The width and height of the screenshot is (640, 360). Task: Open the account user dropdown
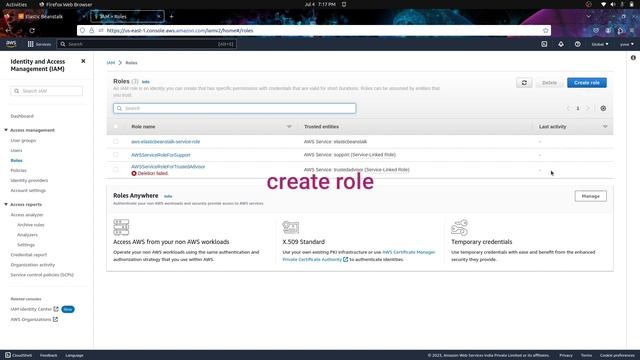[627, 44]
